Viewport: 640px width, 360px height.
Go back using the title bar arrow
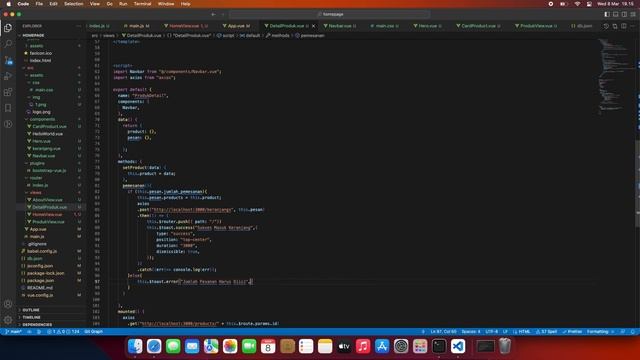213,14
